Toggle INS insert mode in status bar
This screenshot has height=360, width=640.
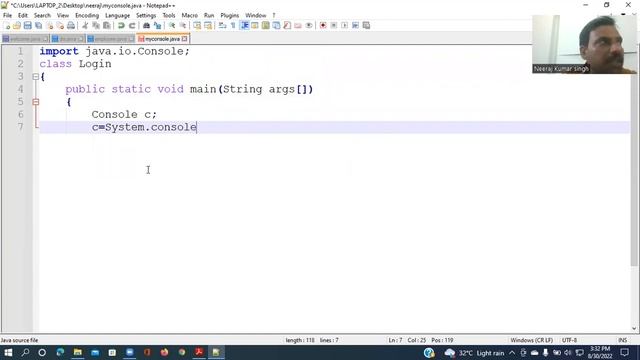pos(622,340)
